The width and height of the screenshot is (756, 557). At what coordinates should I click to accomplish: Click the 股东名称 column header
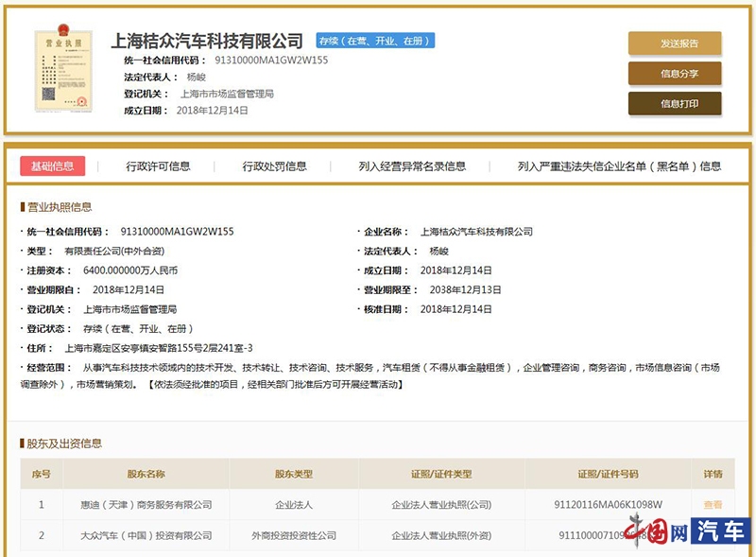(x=146, y=474)
